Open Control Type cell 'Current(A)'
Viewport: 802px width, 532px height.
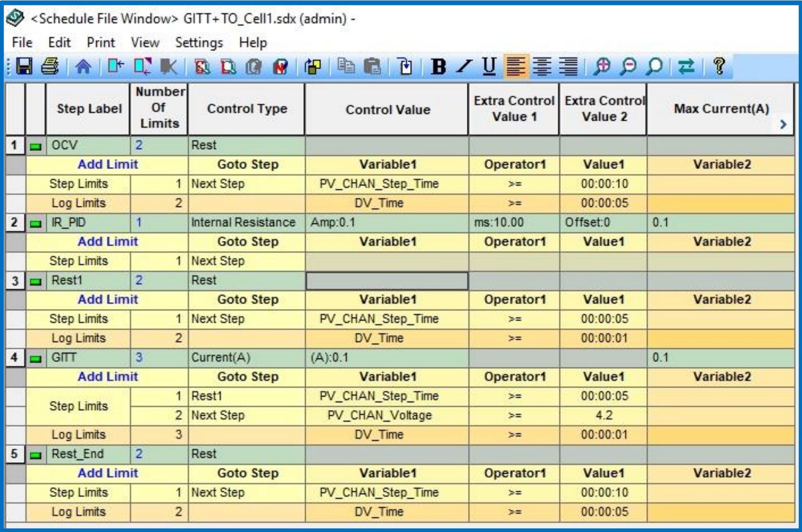246,358
